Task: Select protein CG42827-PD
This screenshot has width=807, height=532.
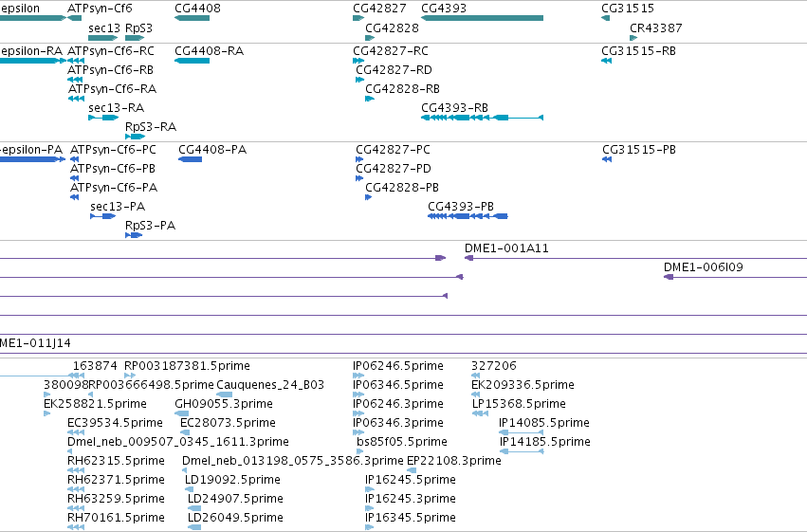Action: click(x=394, y=169)
